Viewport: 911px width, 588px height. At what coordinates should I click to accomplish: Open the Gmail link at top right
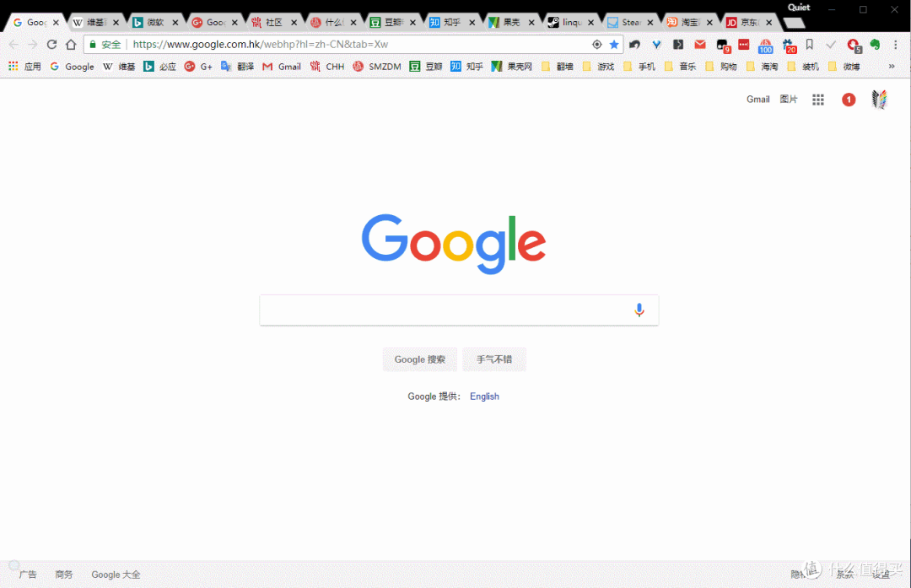coord(757,100)
